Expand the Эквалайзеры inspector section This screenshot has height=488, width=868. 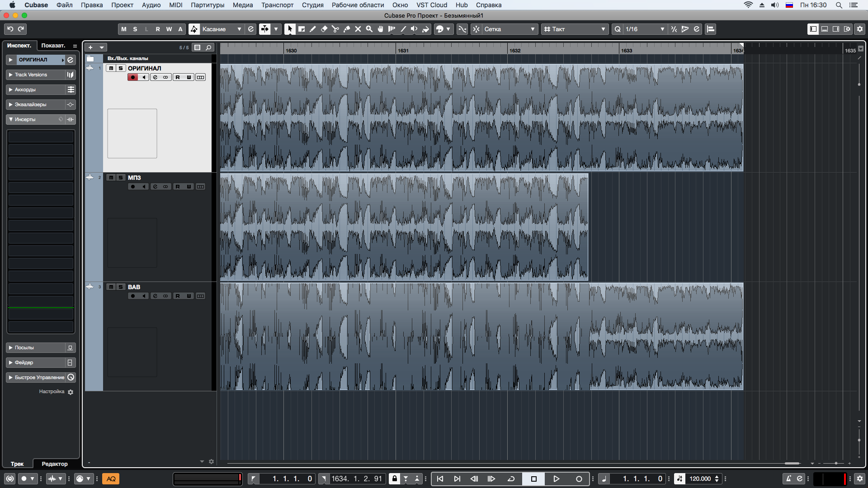(31, 104)
